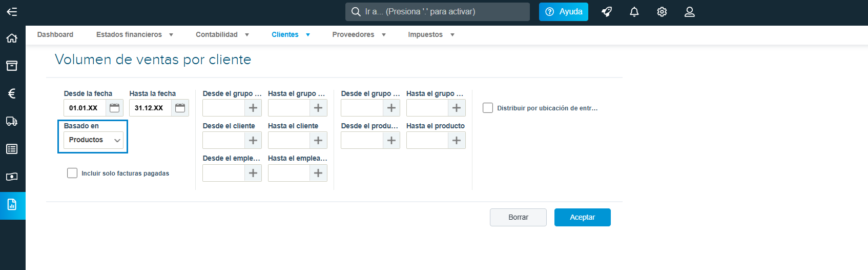The image size is (868, 270).
Task: Open the Basado en Productos dropdown
Action: (93, 140)
